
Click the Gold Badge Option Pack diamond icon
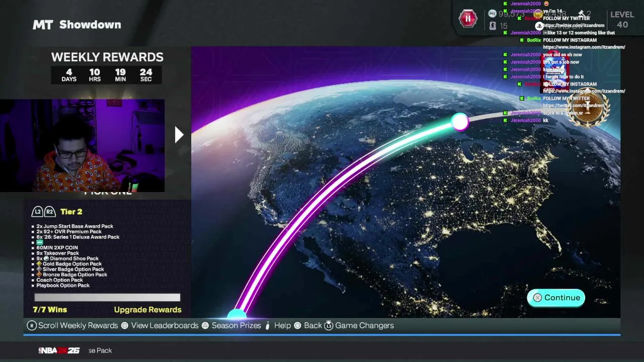[x=39, y=264]
